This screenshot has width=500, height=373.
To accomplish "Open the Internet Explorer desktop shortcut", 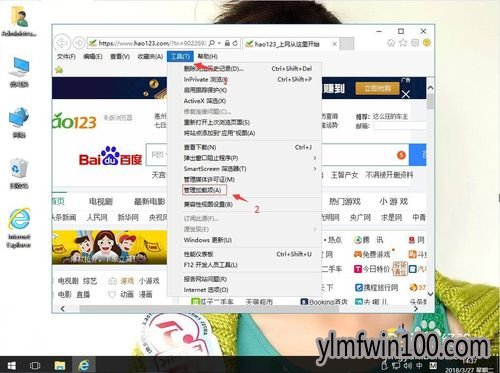I will [x=19, y=228].
